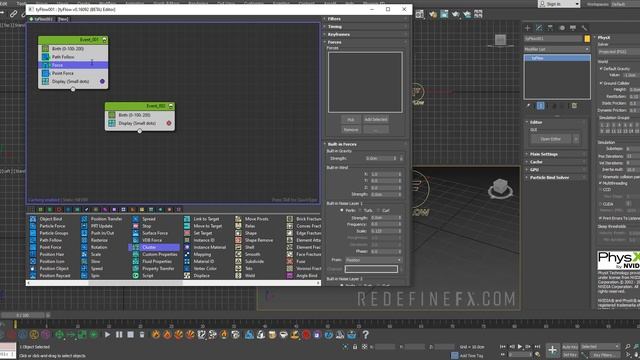Select the Fuse operator icon
The image size is (640, 360).
(x=290, y=261)
